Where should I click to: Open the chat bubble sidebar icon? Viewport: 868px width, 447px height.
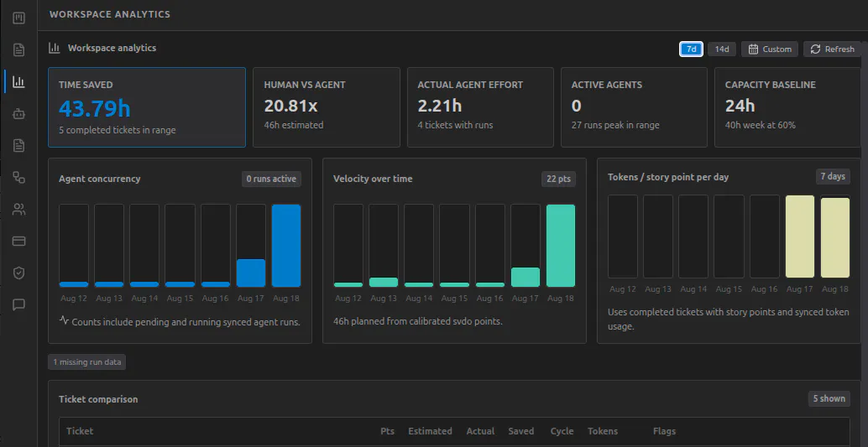pos(18,304)
